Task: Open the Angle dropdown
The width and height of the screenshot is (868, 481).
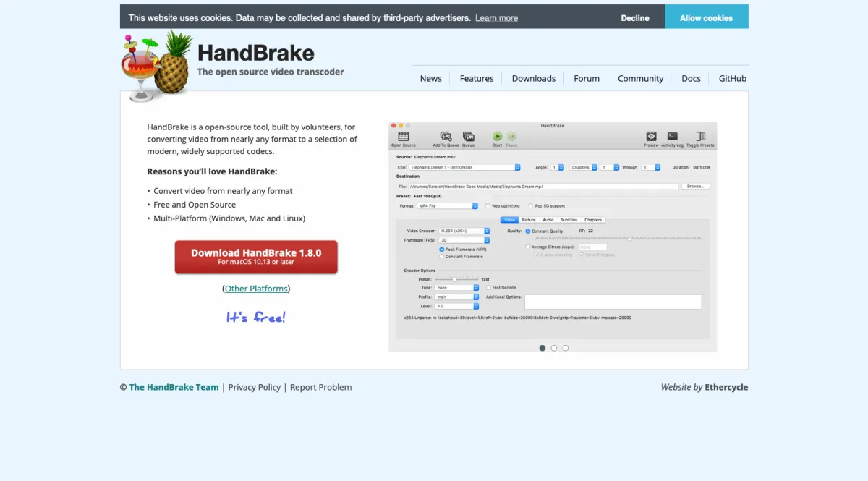Action: pyautogui.click(x=558, y=167)
